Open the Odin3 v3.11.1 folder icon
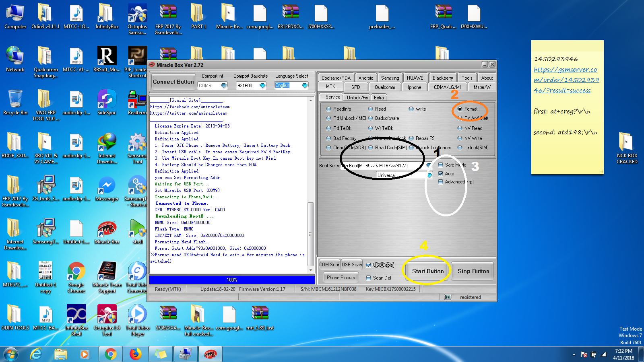This screenshot has width=644, height=362. tap(45, 16)
